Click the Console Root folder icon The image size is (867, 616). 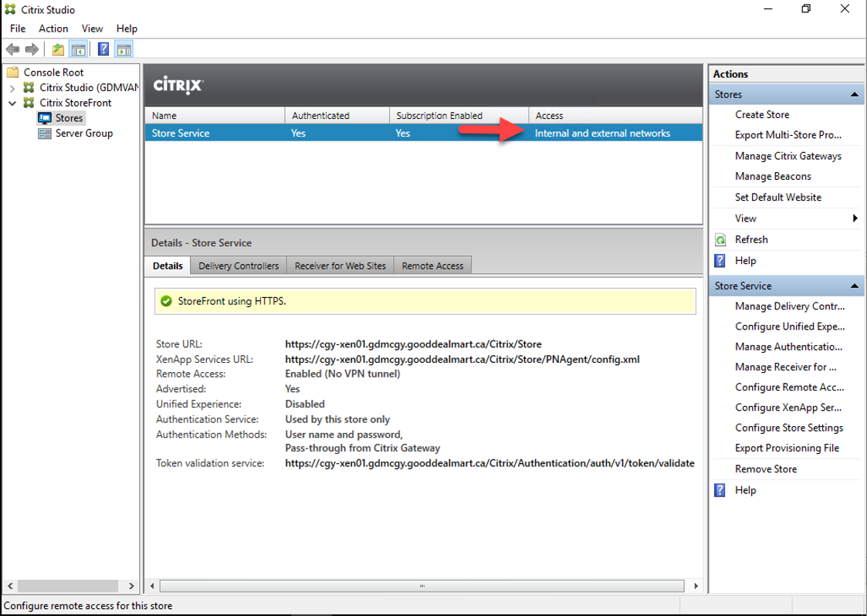(x=12, y=72)
